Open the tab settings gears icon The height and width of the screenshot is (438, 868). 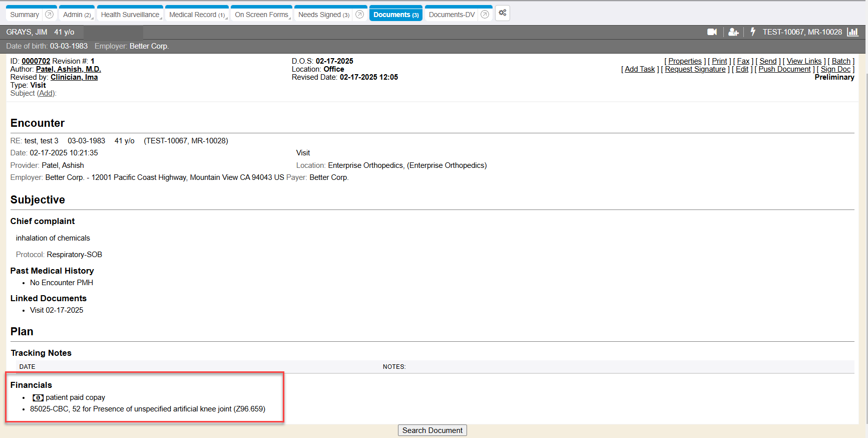[503, 13]
